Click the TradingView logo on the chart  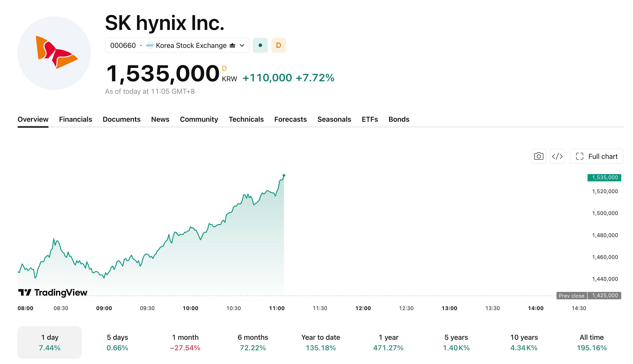point(52,292)
